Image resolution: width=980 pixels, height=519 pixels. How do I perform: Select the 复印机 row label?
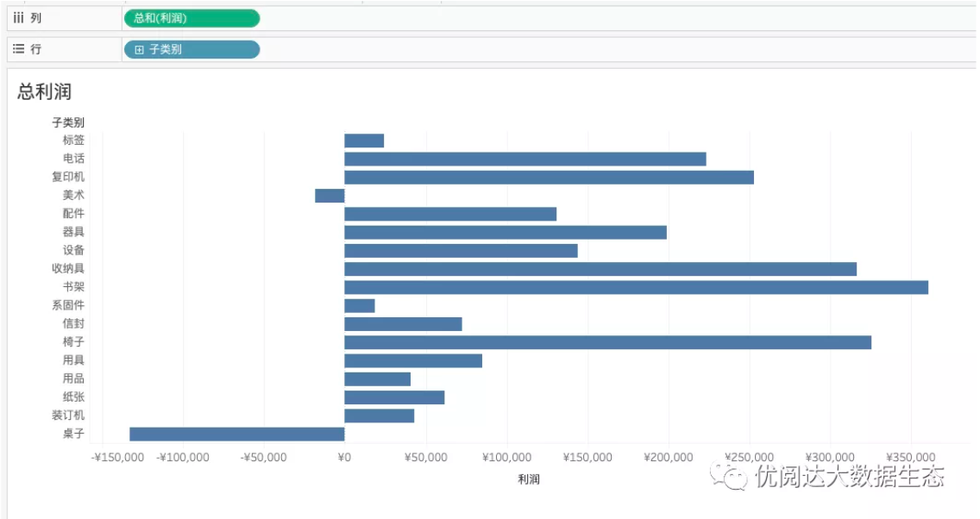pyautogui.click(x=68, y=177)
